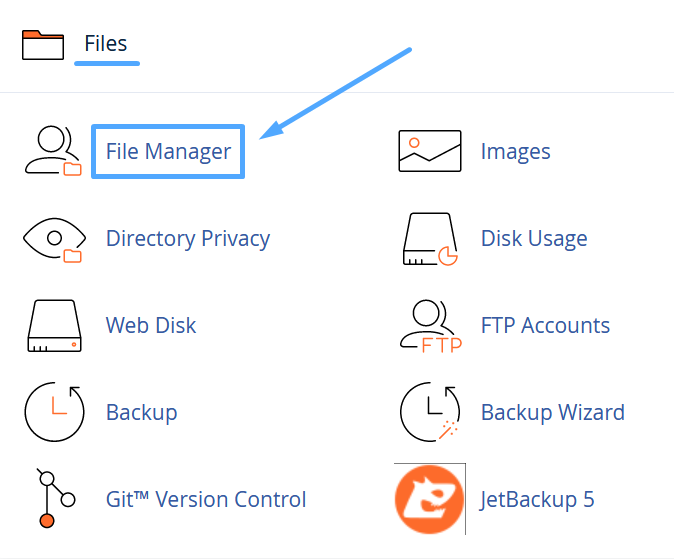674x559 pixels.
Task: Click the Web Disk drive icon
Action: 52,325
